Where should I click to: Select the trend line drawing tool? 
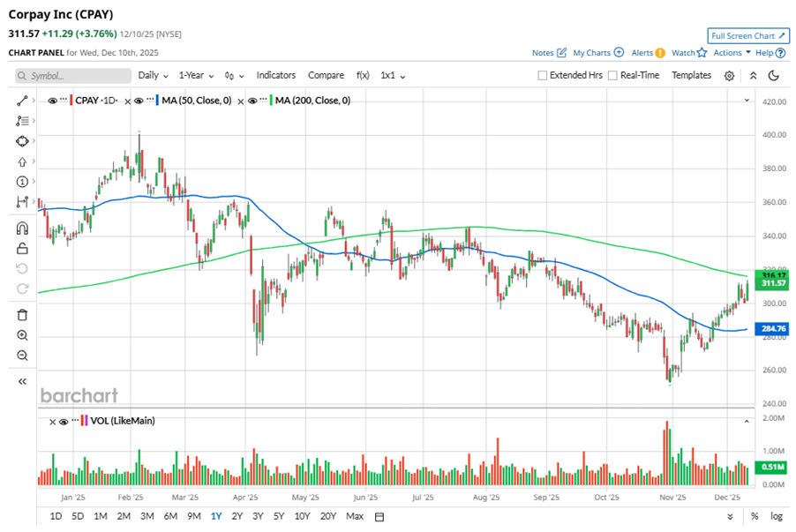[x=22, y=101]
